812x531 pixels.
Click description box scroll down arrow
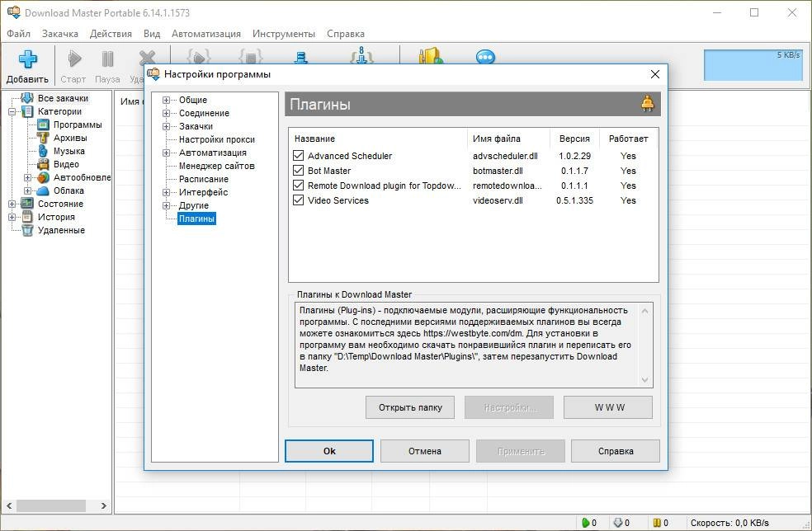pyautogui.click(x=644, y=380)
